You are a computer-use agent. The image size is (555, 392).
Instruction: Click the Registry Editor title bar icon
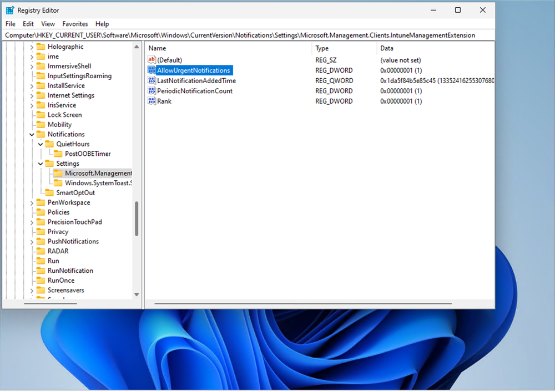(x=10, y=10)
